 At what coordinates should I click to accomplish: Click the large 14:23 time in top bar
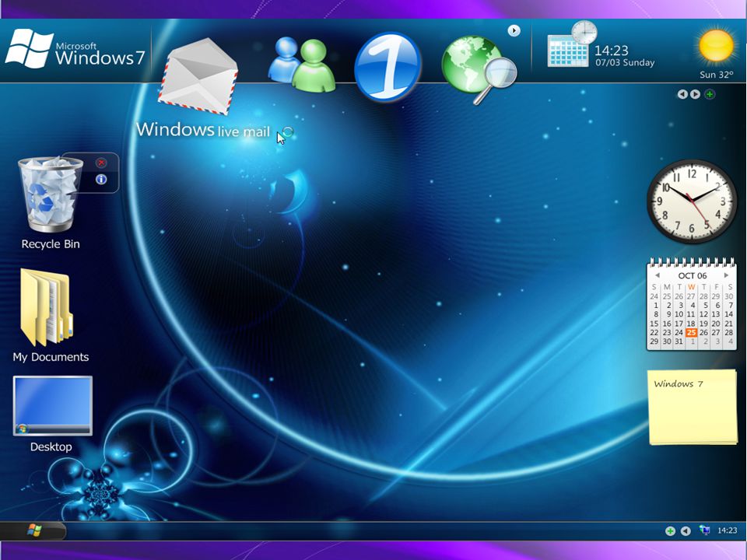[612, 51]
